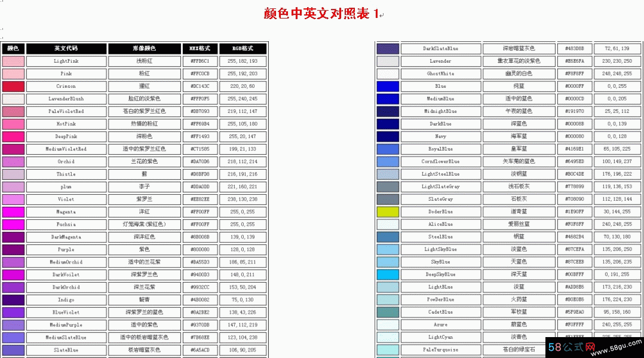
Task: Click the Indigo color swatch
Action: [13, 300]
